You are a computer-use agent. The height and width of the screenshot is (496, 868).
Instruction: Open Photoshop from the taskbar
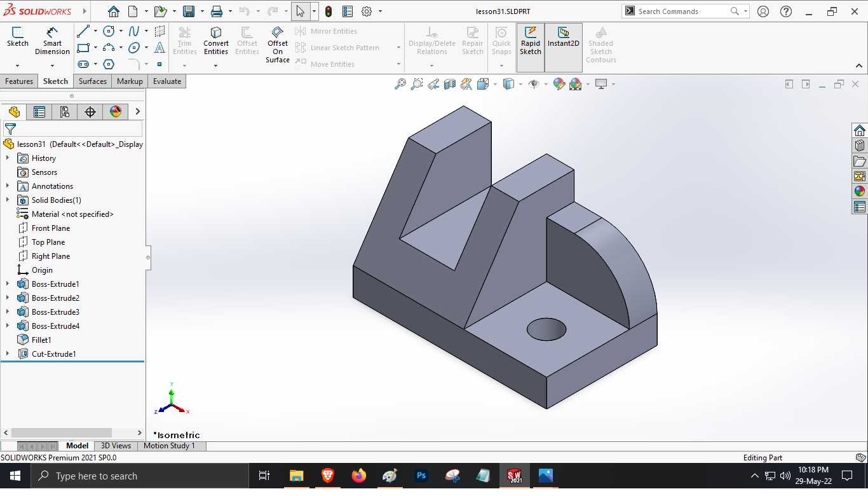pos(421,476)
